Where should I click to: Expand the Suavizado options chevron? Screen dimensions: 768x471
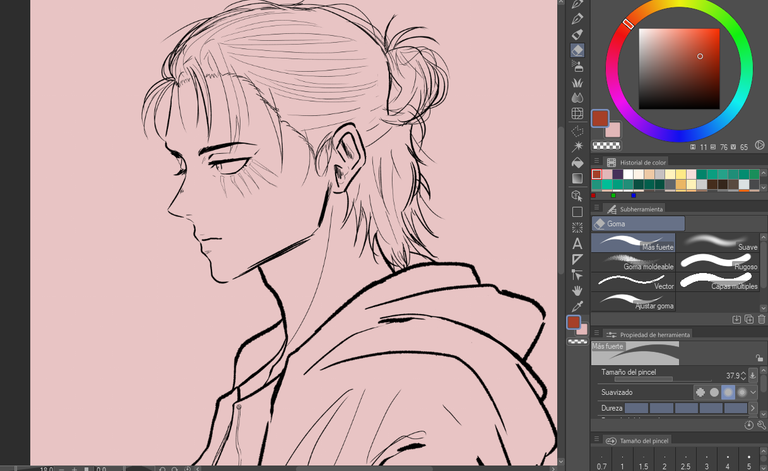(x=754, y=392)
